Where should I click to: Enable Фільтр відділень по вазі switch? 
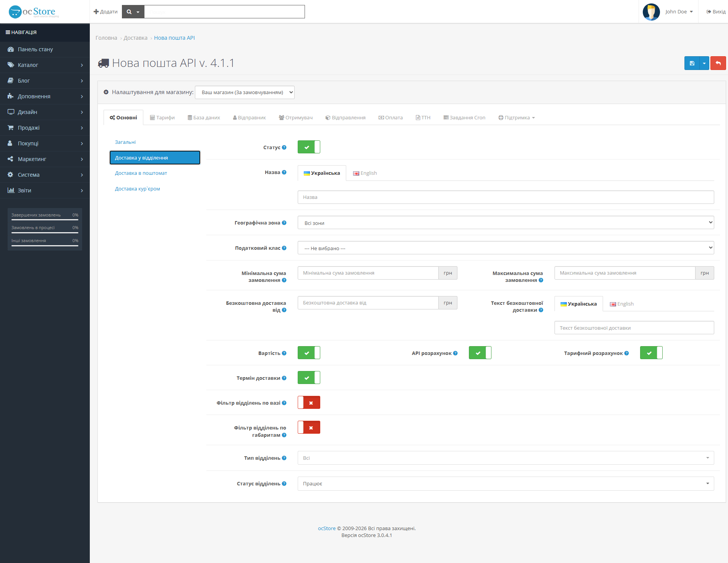309,402
